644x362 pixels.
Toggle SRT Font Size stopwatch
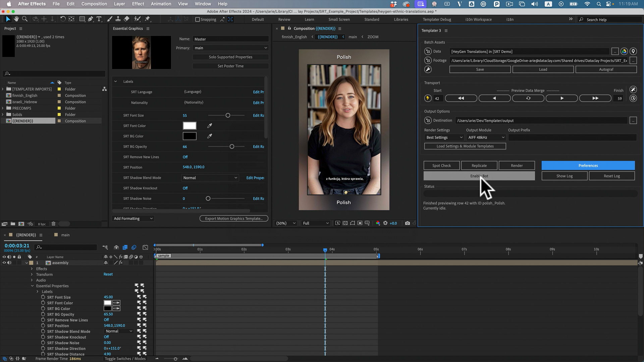point(43,297)
